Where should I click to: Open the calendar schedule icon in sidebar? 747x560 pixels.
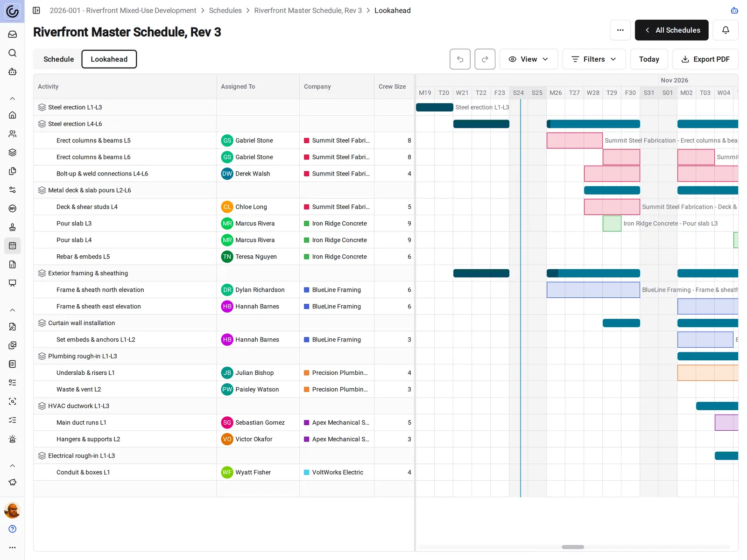[13, 245]
